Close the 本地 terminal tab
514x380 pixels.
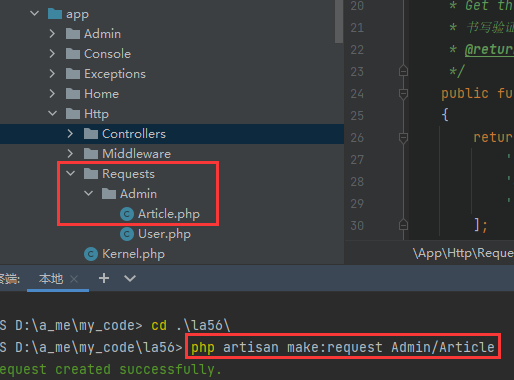tap(74, 279)
